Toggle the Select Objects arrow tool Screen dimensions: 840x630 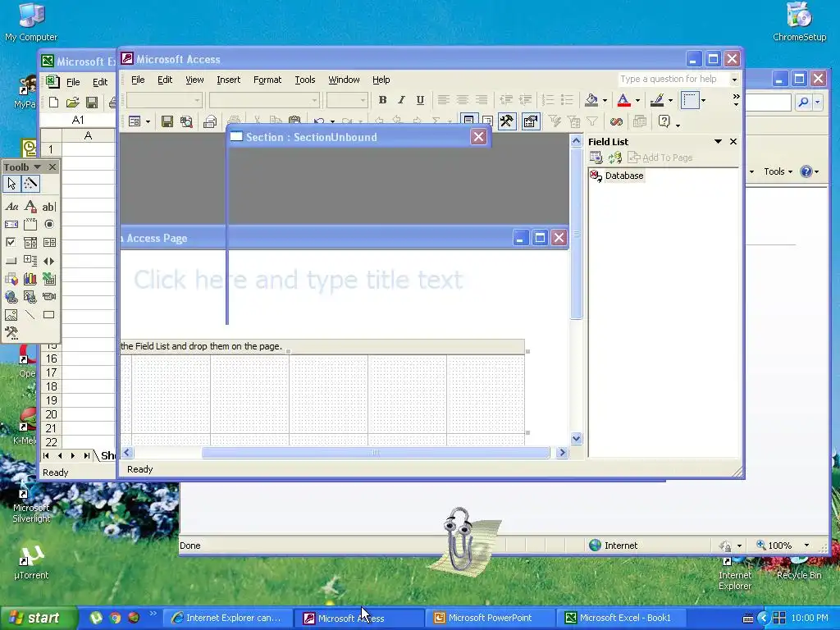click(11, 184)
